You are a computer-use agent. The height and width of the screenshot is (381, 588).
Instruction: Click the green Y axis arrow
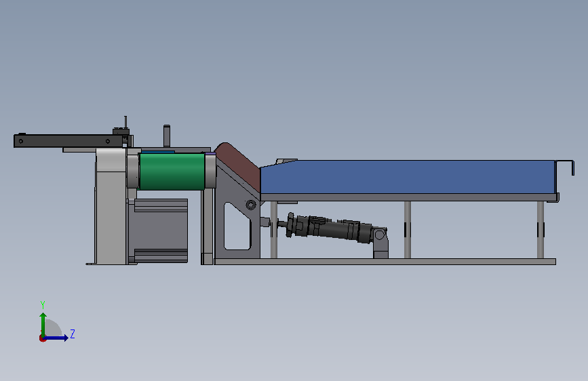tap(43, 323)
